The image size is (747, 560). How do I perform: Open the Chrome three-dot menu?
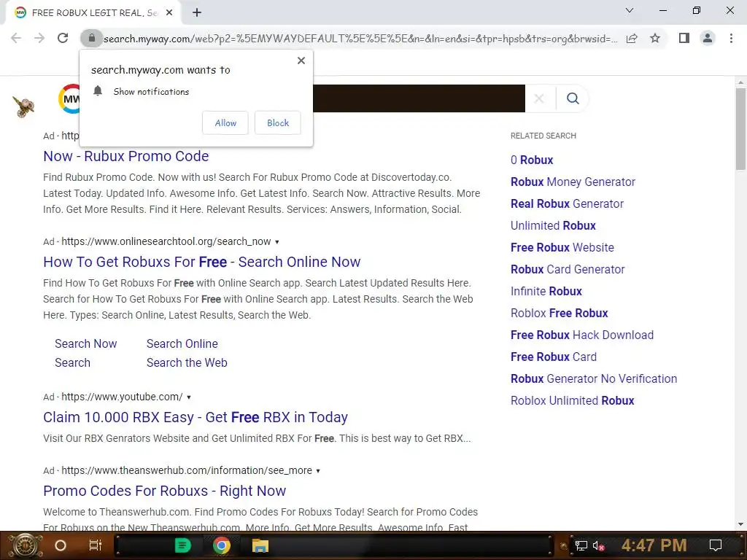(731, 38)
